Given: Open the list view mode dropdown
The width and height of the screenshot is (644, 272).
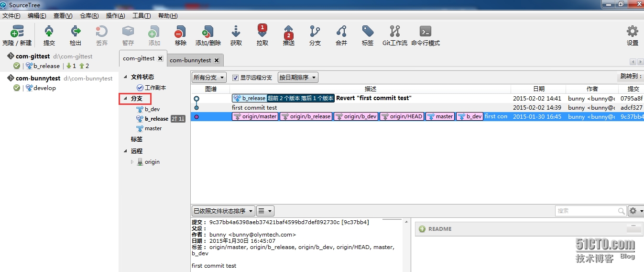Looking at the screenshot, I should click(265, 211).
